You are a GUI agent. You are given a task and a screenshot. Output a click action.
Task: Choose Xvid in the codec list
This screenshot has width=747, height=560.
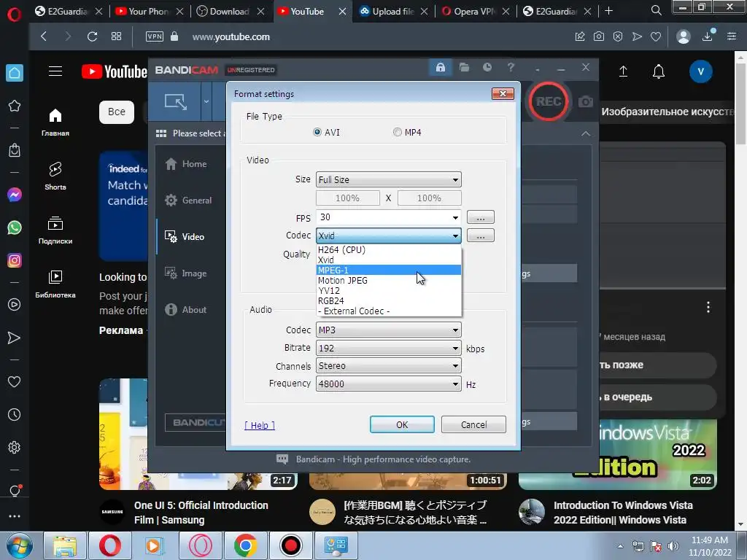(389, 260)
